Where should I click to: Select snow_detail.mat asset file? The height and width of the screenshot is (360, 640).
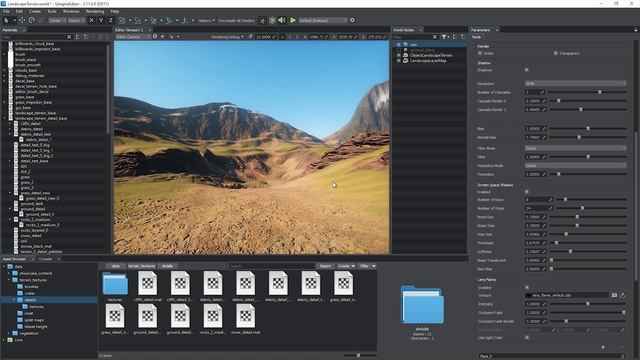tap(245, 320)
